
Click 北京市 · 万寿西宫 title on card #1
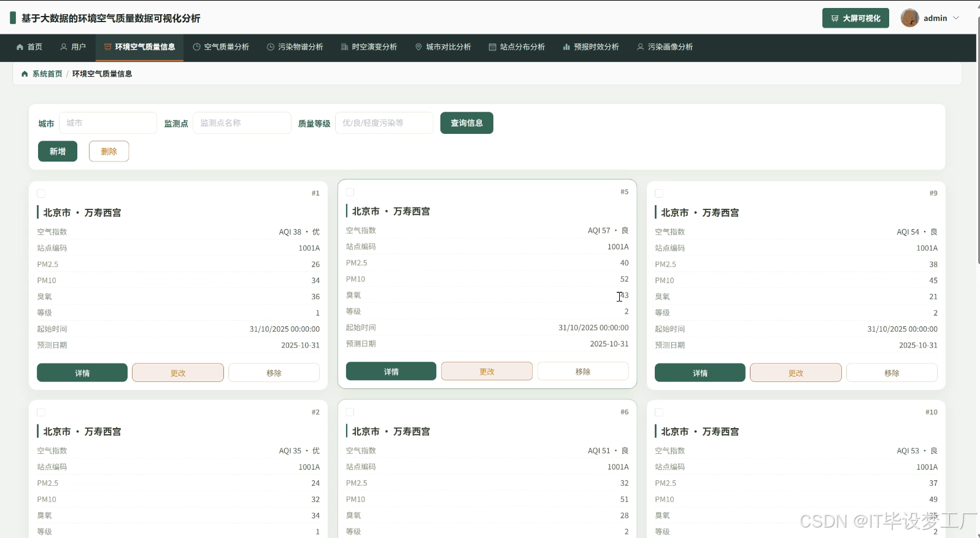pos(82,212)
